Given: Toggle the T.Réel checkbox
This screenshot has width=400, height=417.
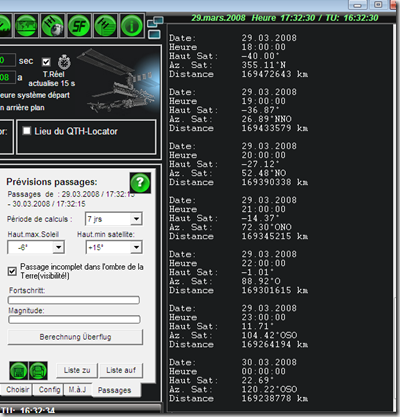Looking at the screenshot, I should [x=46, y=62].
